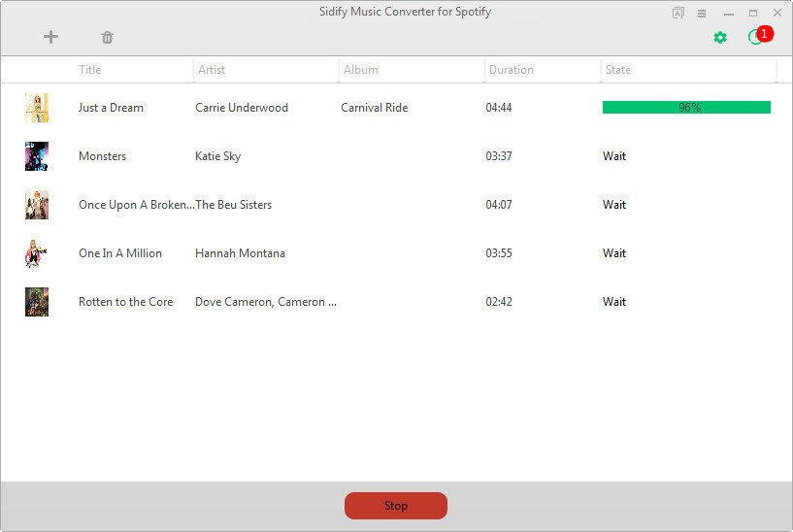793x532 pixels.
Task: Click the trash can delete icon
Action: [107, 38]
